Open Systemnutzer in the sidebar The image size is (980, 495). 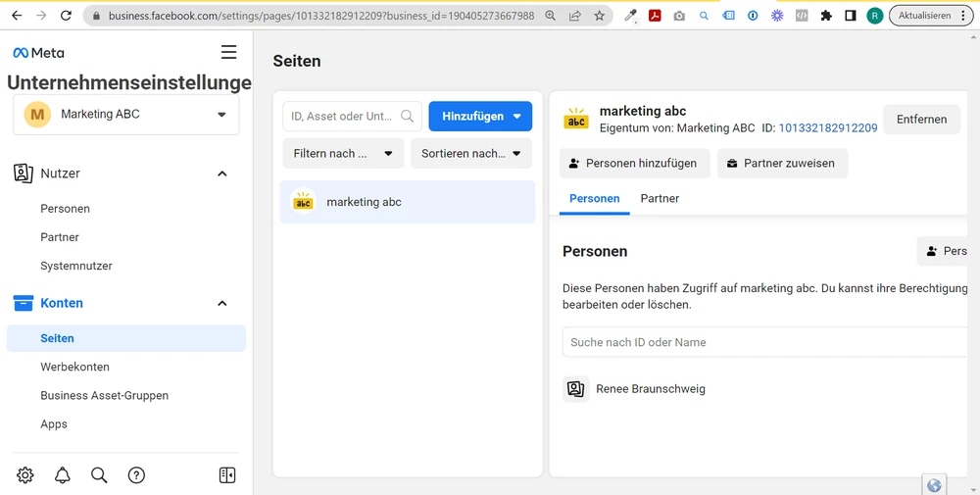(76, 267)
